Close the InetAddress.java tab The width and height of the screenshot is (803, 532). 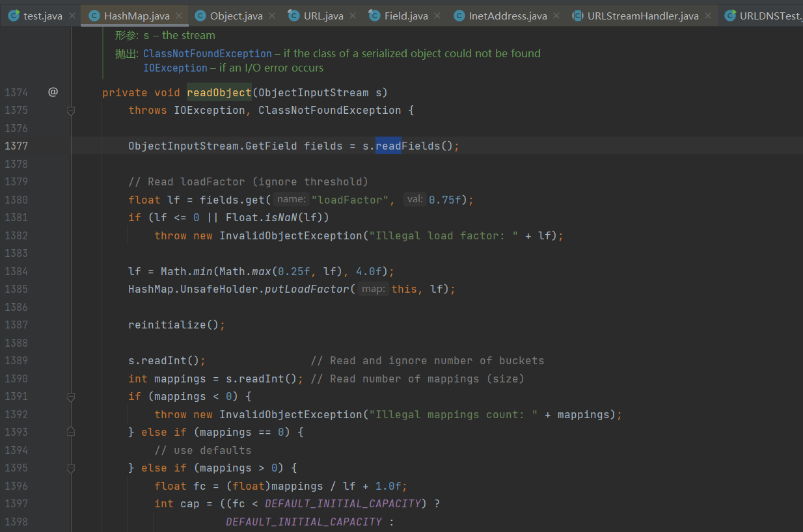click(x=557, y=16)
